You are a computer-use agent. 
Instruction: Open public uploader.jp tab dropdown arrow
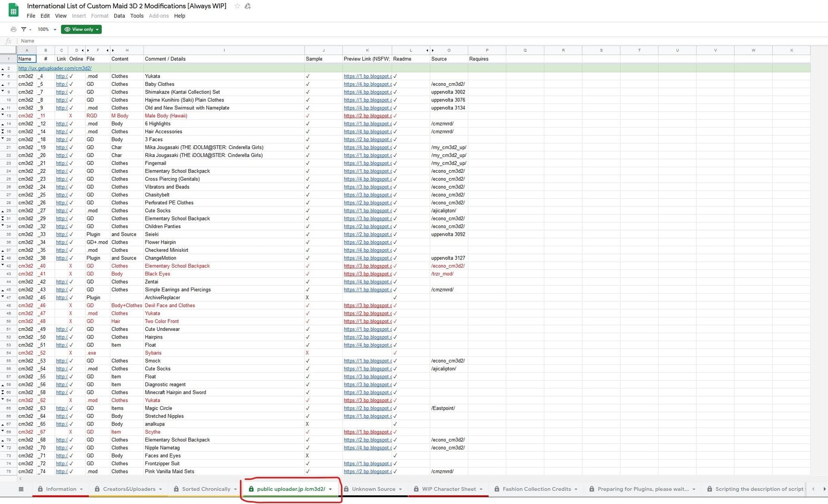(x=330, y=489)
